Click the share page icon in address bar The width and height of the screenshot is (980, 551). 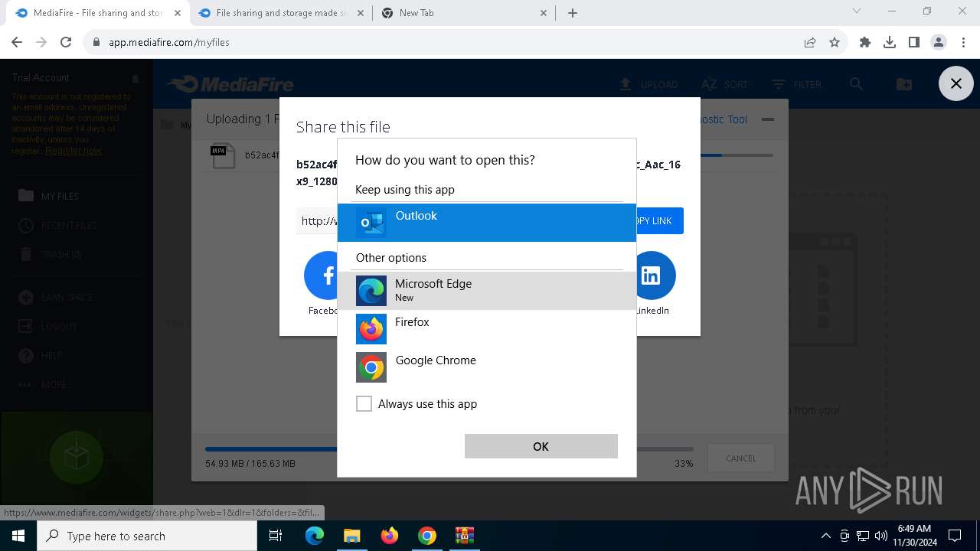click(x=810, y=43)
